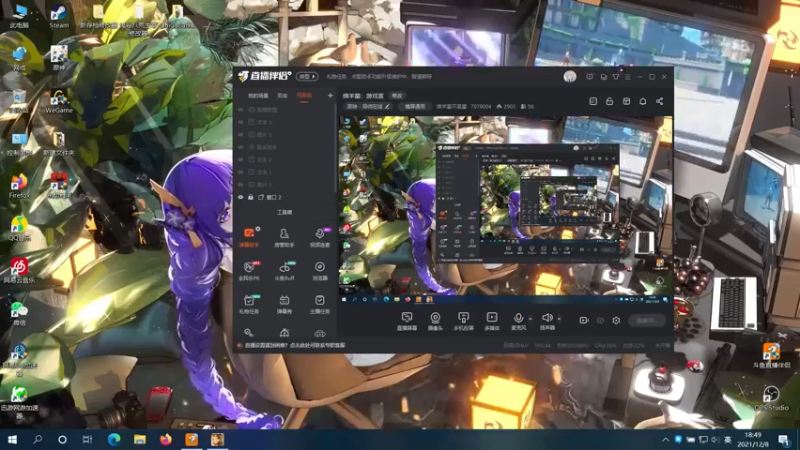Select the middle scene tab beside 我的场景
The image size is (800, 450).
tap(282, 95)
